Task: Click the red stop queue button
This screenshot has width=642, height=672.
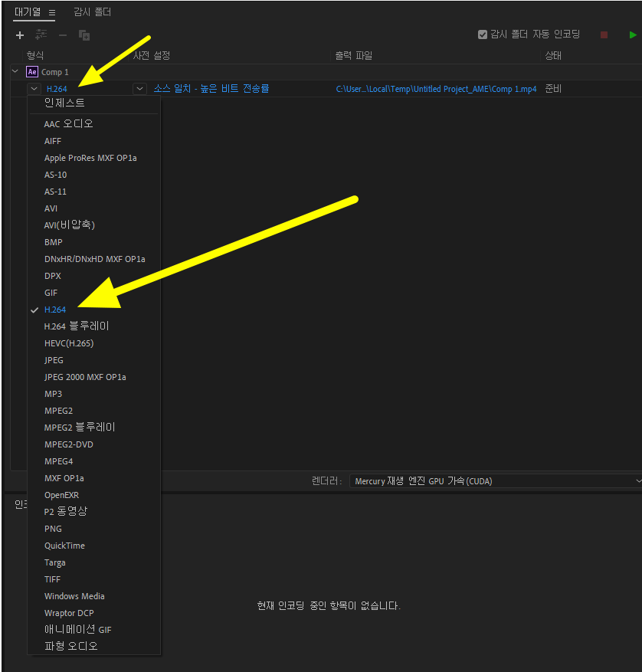Action: [604, 34]
